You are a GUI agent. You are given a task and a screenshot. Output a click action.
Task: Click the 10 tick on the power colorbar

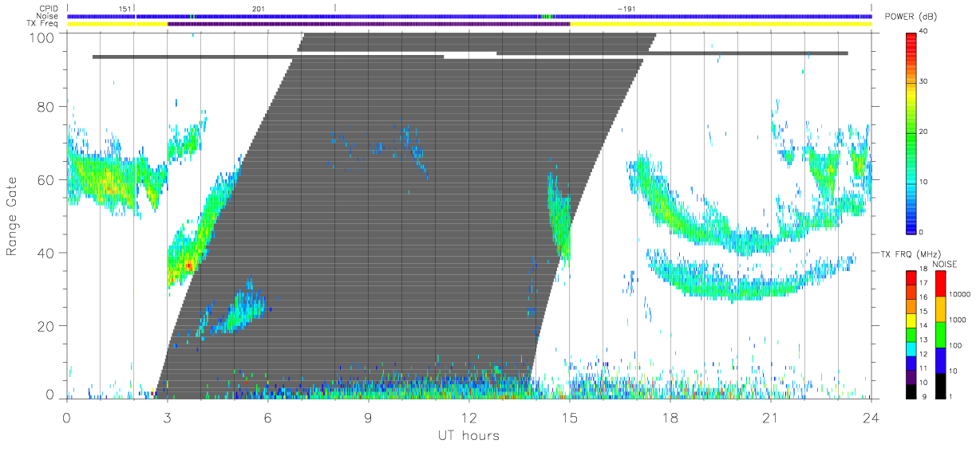click(925, 182)
